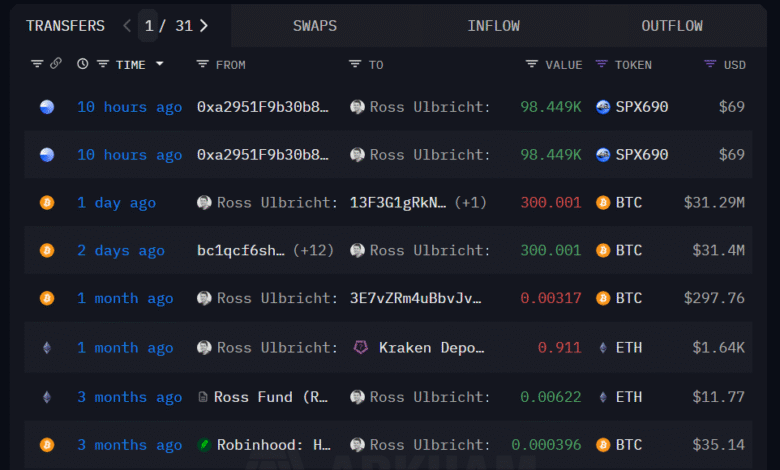The image size is (780, 470).
Task: Open the first '10 hours ago' transaction link
Action: click(130, 107)
